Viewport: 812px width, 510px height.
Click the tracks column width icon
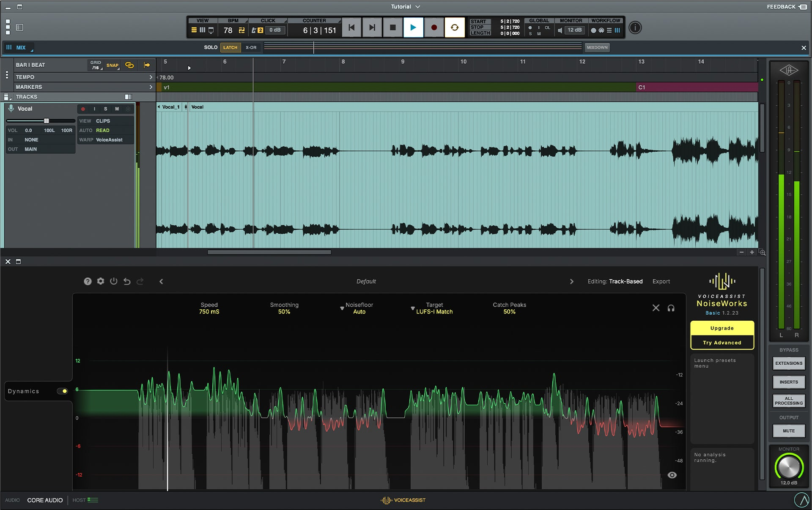pyautogui.click(x=129, y=97)
